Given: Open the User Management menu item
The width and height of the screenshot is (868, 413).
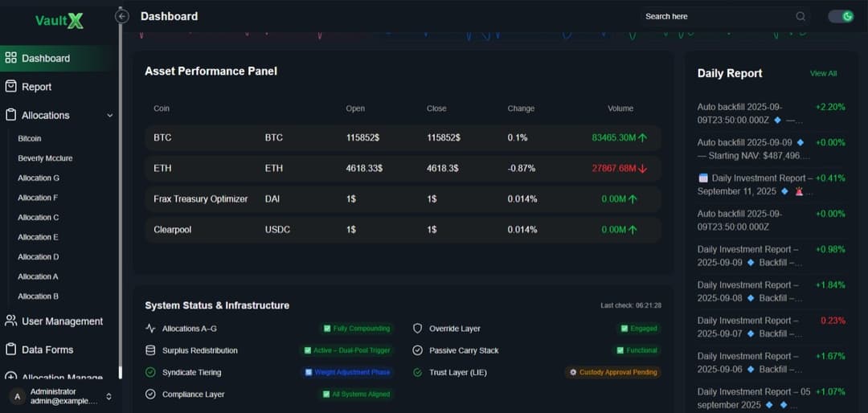Looking at the screenshot, I should pyautogui.click(x=59, y=321).
